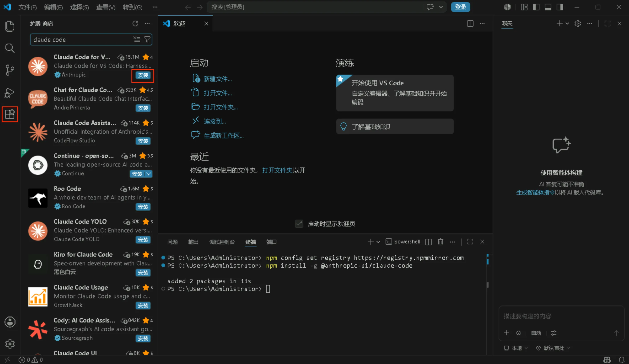Open the 开始使用 VS Code walkthrough card
This screenshot has height=364, width=629.
(395, 93)
